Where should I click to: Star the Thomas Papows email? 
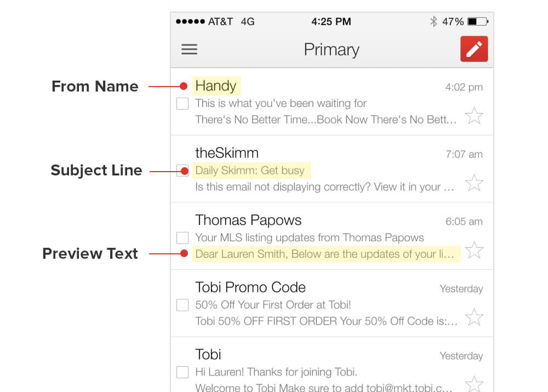point(474,250)
